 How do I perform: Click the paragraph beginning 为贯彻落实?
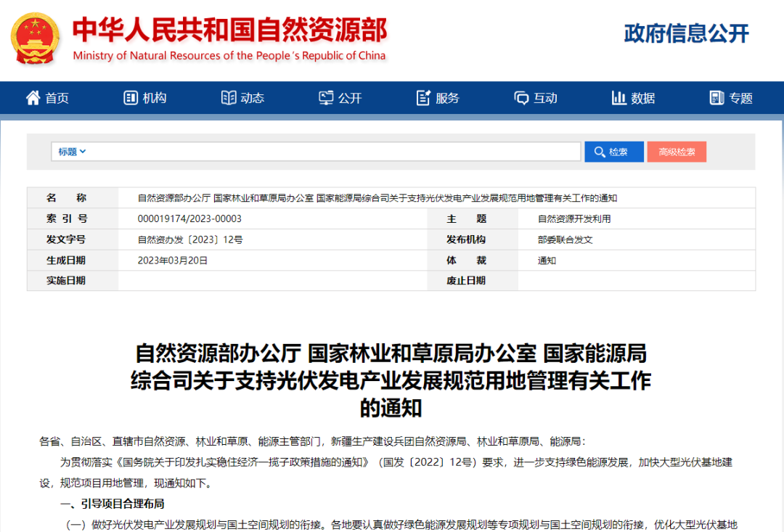click(386, 472)
